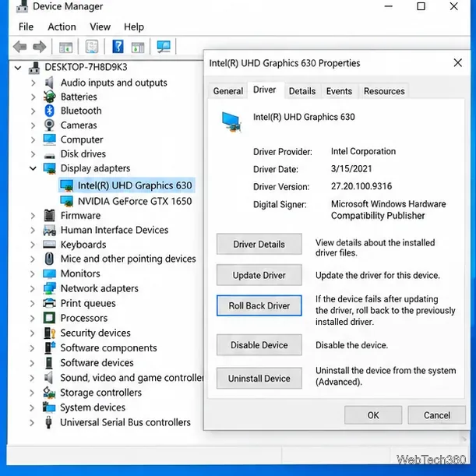Screen dimensions: 476x476
Task: Open the View menu
Action: (x=100, y=26)
